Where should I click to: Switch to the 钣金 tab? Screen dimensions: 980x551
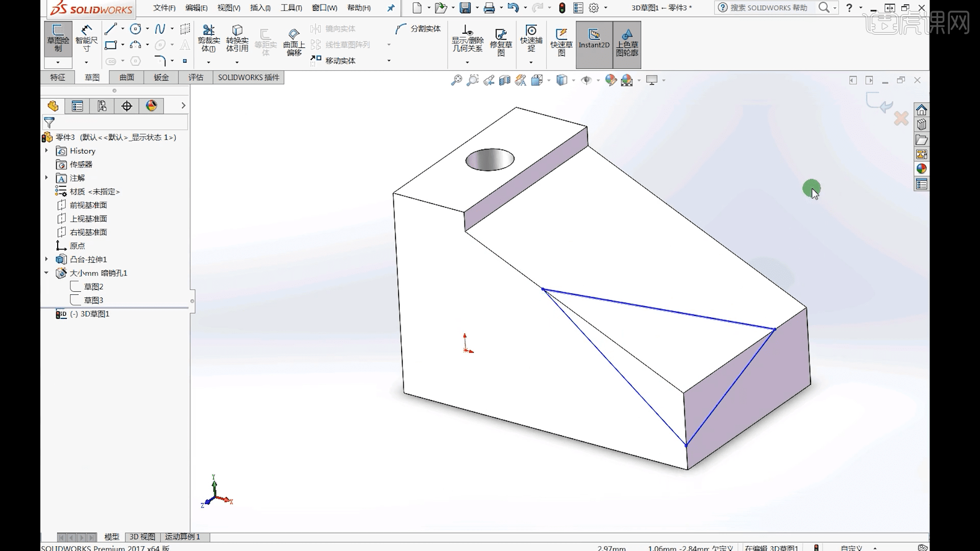tap(161, 77)
